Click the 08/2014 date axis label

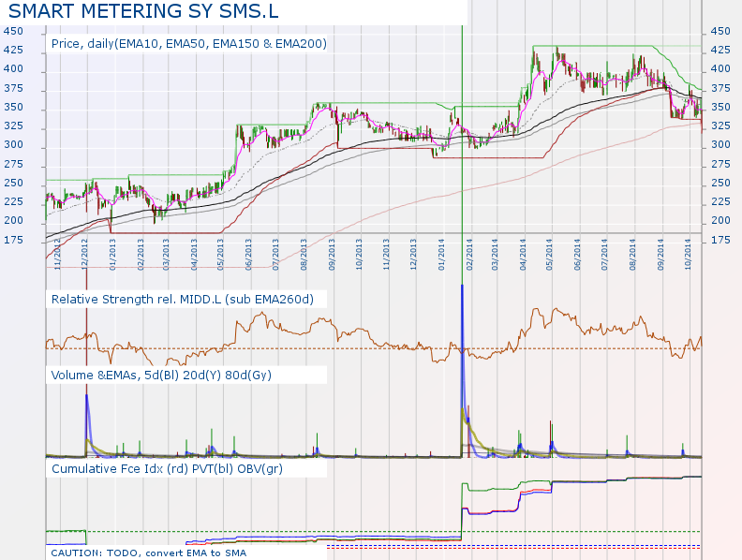pos(632,255)
